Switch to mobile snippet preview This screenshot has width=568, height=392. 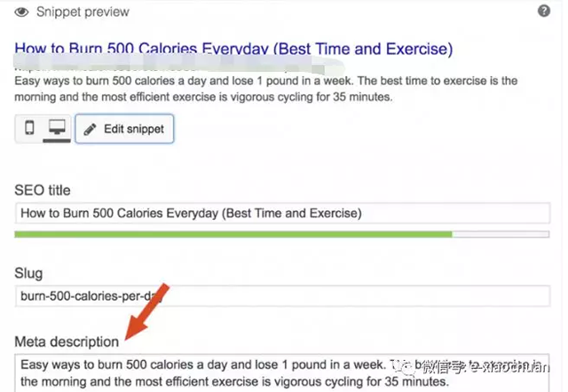30,129
